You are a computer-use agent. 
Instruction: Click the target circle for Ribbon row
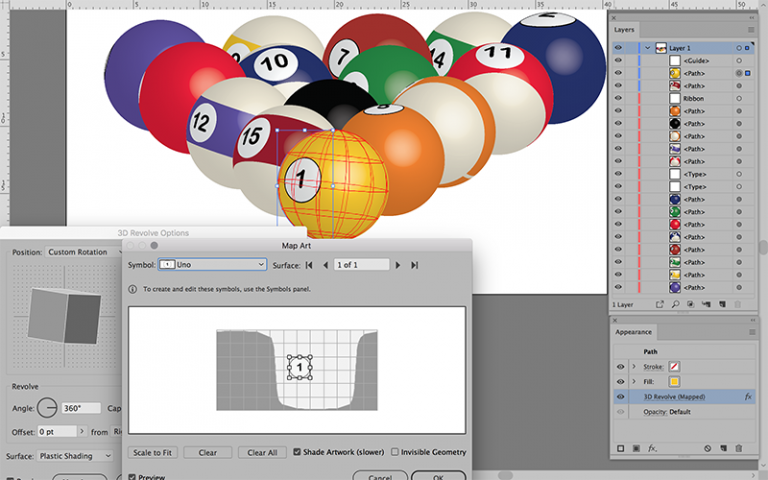(x=739, y=98)
